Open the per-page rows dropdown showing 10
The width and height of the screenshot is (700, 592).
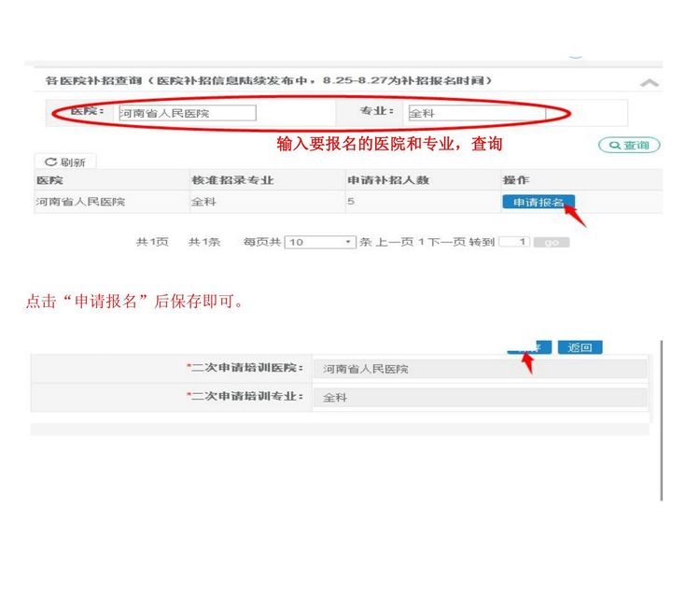[x=321, y=242]
